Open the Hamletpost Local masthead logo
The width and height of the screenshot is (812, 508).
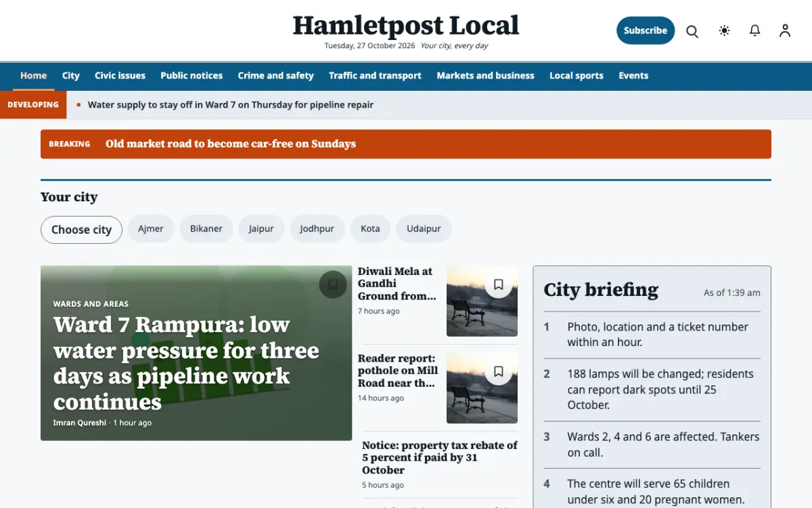[x=406, y=26]
